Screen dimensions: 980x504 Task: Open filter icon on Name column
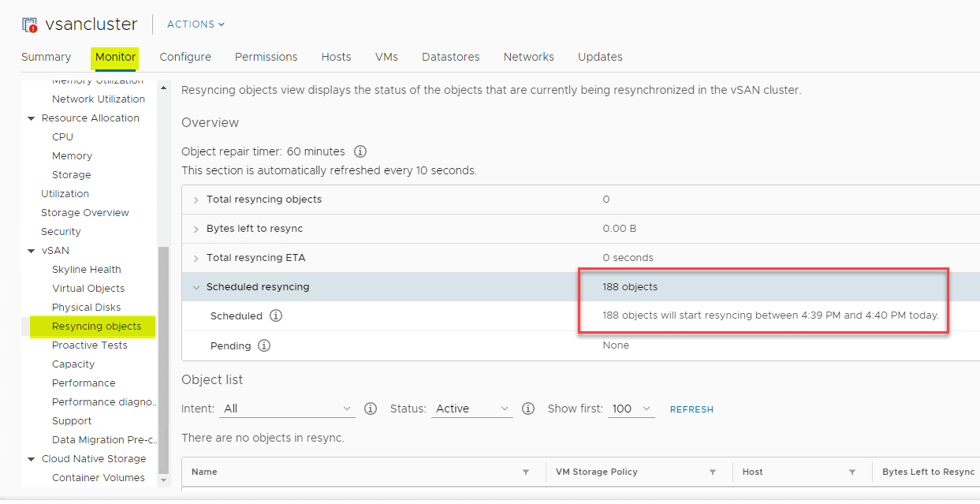click(526, 472)
